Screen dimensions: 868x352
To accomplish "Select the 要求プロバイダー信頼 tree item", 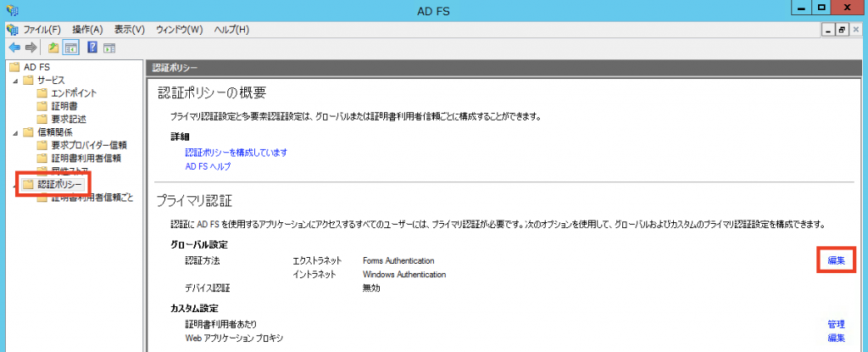I will (x=89, y=145).
